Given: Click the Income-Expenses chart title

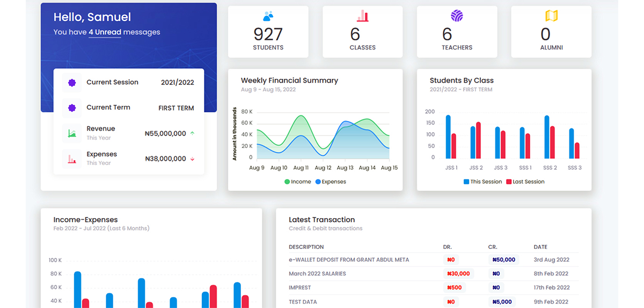Looking at the screenshot, I should coord(85,220).
